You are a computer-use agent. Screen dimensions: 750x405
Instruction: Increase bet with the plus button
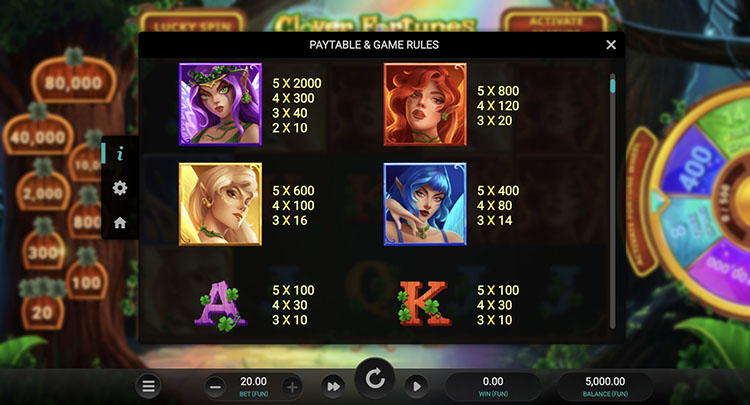(292, 386)
